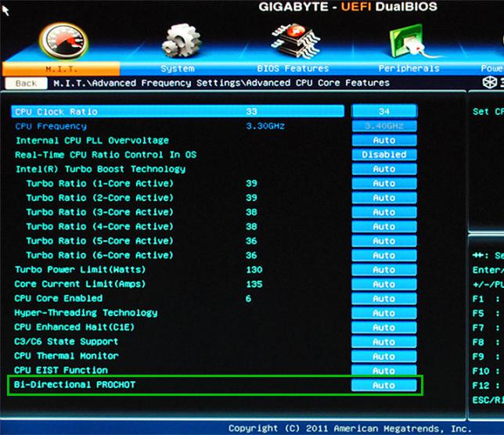The height and width of the screenshot is (435, 504).
Task: Open Intel Turbo Boost Technology Auto dropdown
Action: coord(384,169)
